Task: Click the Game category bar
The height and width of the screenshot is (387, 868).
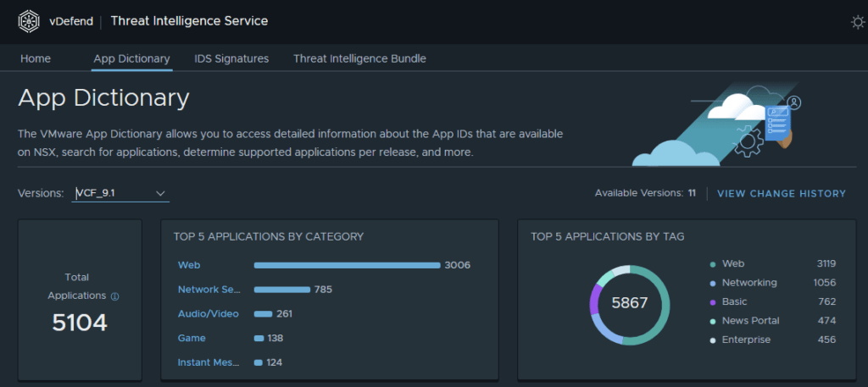Action: pos(259,339)
